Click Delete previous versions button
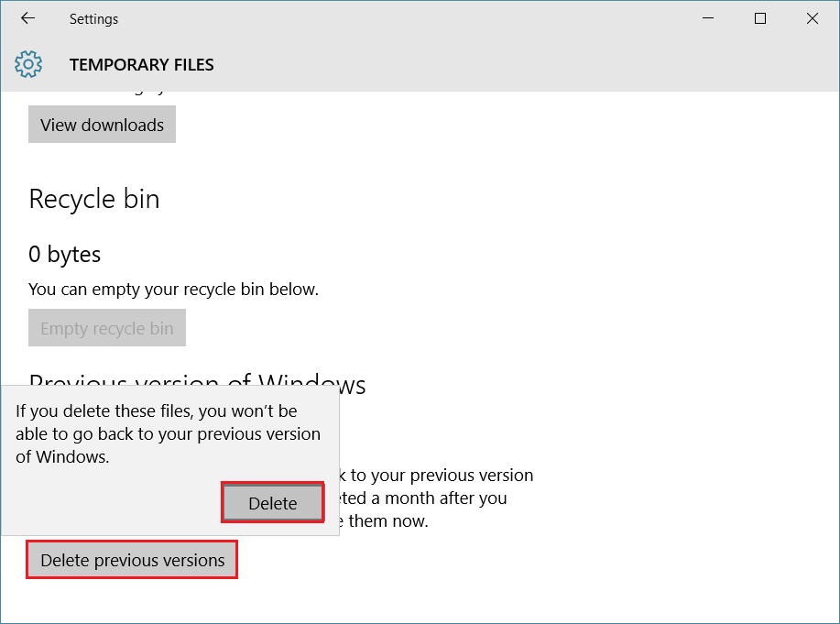This screenshot has height=624, width=840. pyautogui.click(x=132, y=560)
